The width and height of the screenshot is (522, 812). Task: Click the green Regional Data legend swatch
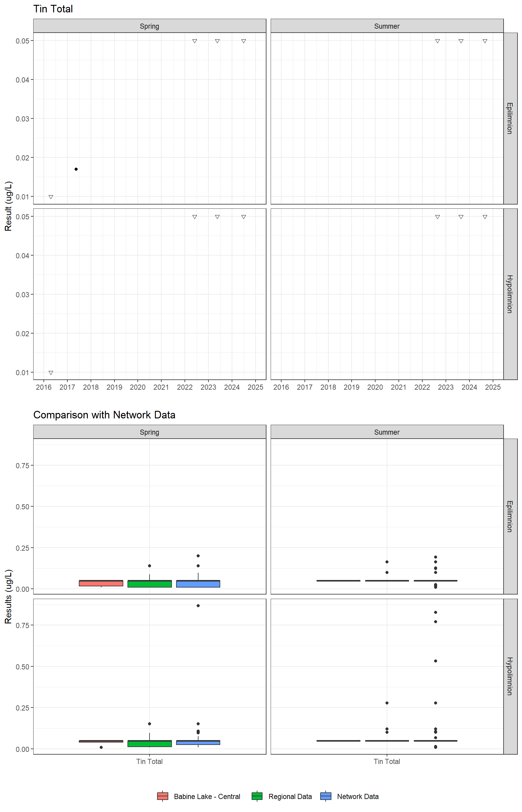(x=257, y=796)
